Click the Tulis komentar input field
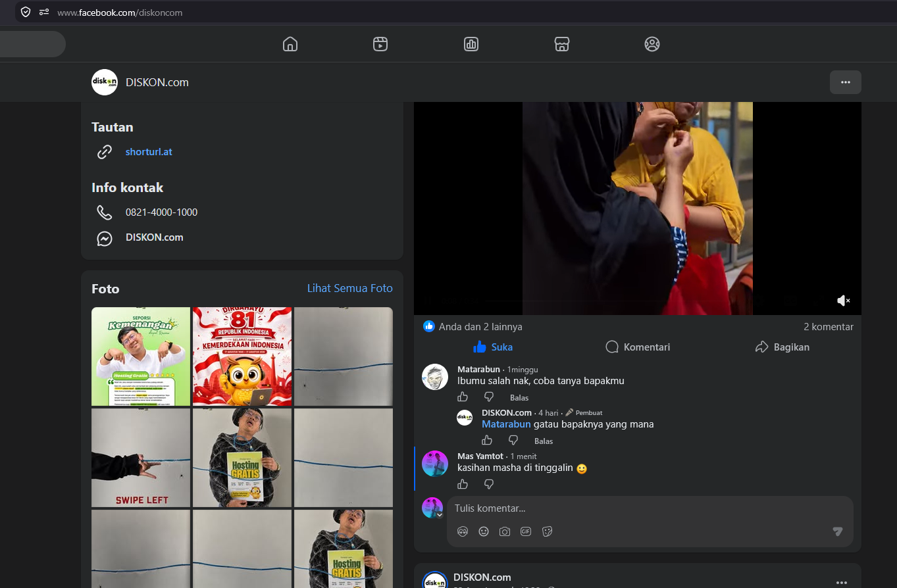The width and height of the screenshot is (897, 588). coord(650,508)
